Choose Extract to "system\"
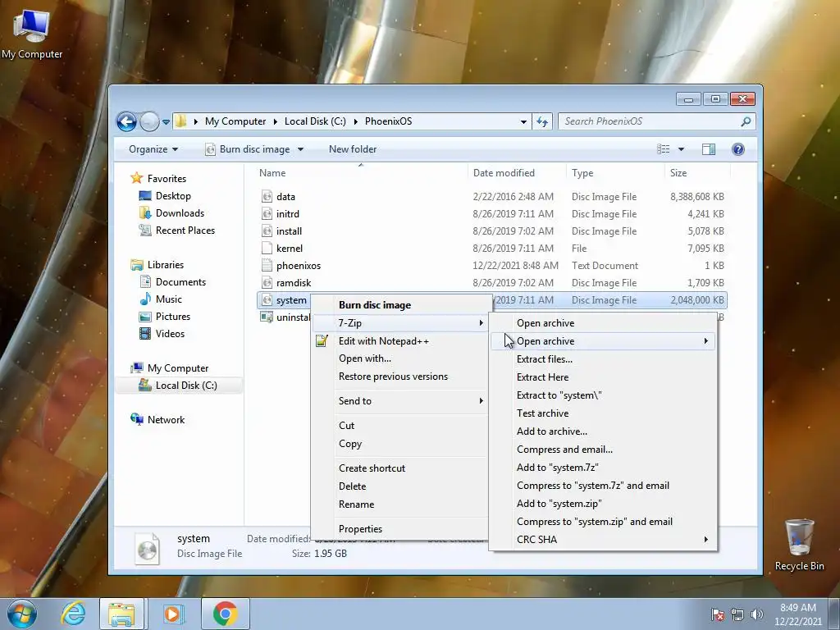The height and width of the screenshot is (630, 840). pos(603,395)
